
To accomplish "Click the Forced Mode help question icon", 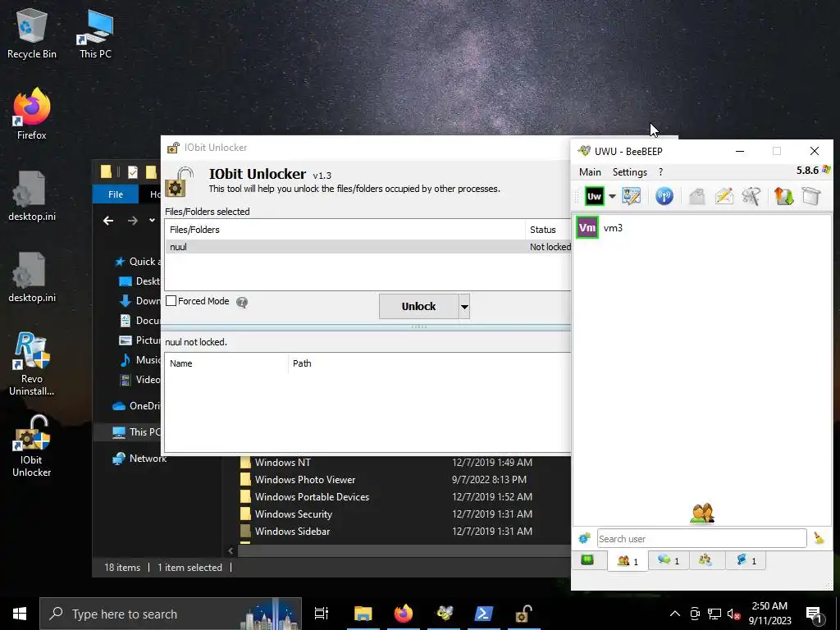I will 242,302.
